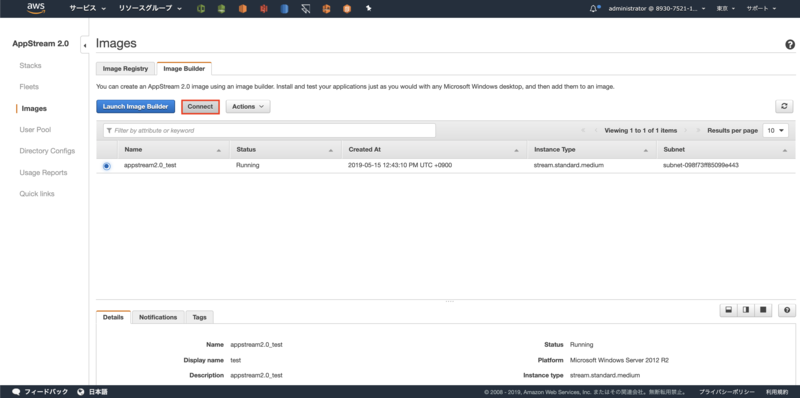
Task: Open the red service shortcut icon
Action: 263,9
